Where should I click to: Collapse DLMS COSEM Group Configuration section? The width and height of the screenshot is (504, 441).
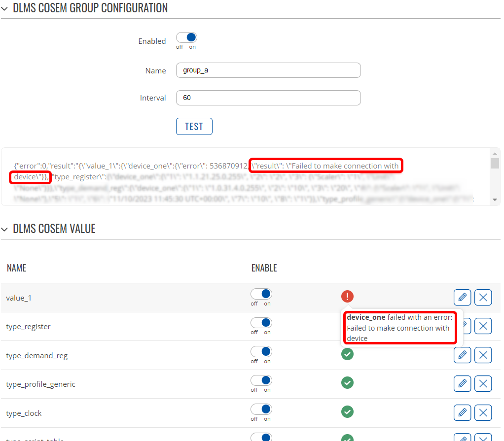tap(4, 8)
